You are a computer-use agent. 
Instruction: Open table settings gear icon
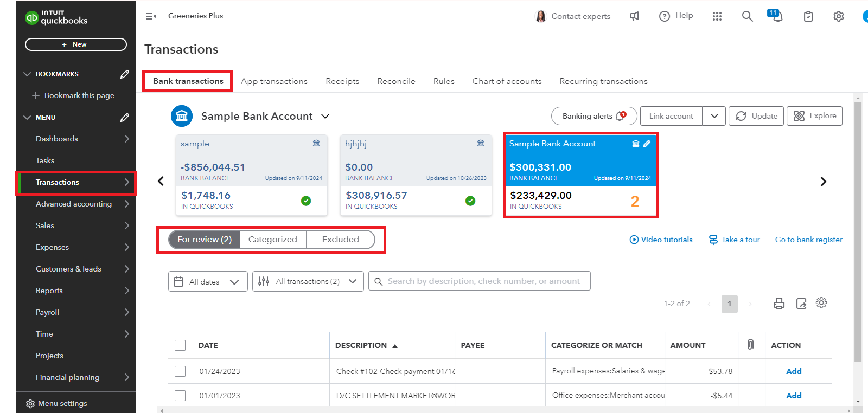[x=821, y=302]
